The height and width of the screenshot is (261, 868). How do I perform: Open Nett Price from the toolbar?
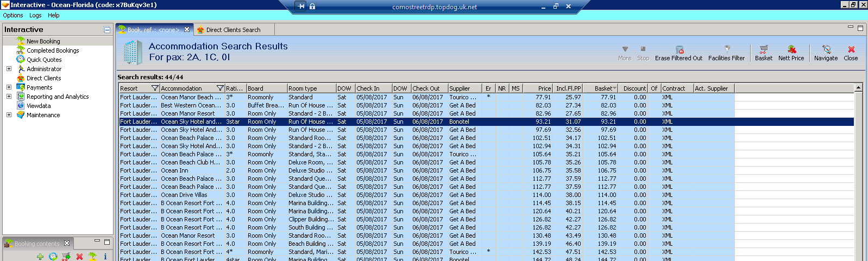[791, 53]
